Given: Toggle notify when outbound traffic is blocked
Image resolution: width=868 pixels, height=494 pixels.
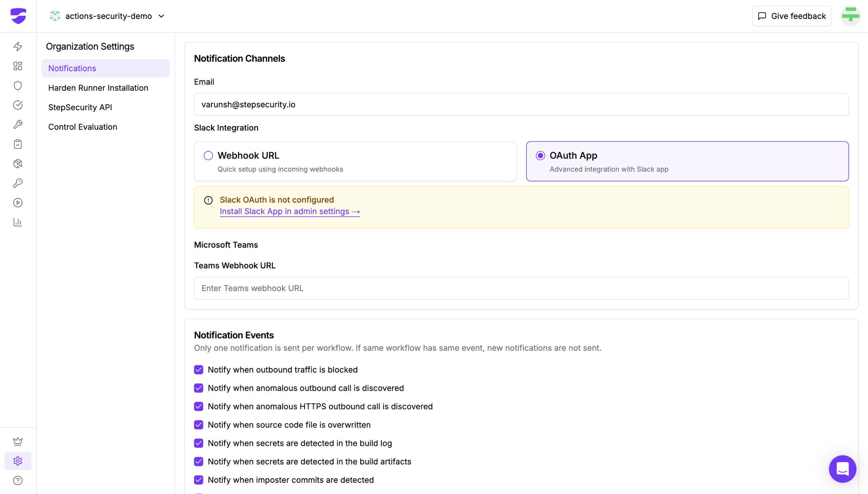Looking at the screenshot, I should (x=199, y=370).
